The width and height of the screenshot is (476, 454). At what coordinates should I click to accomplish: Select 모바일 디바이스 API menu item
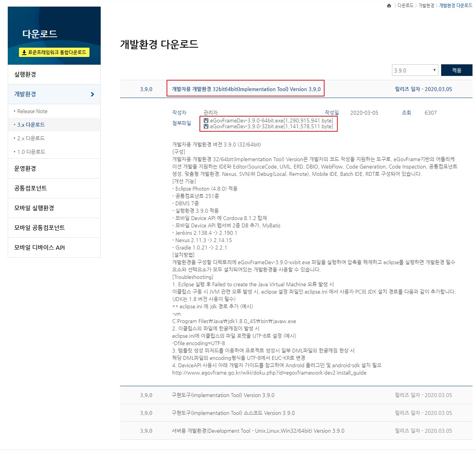pyautogui.click(x=40, y=248)
